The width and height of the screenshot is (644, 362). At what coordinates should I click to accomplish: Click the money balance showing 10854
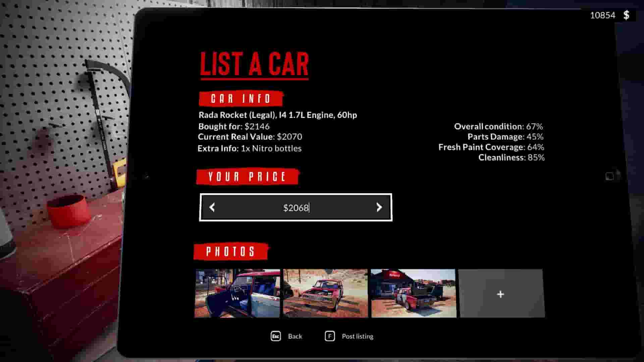(603, 15)
